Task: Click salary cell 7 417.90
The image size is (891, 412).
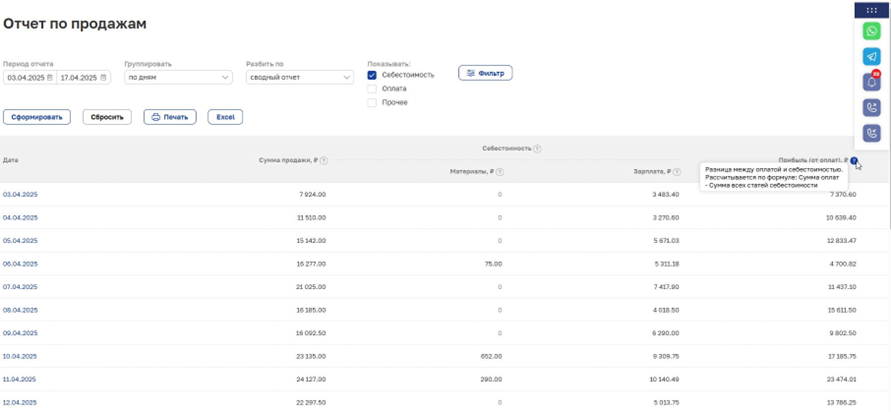Action: (665, 287)
